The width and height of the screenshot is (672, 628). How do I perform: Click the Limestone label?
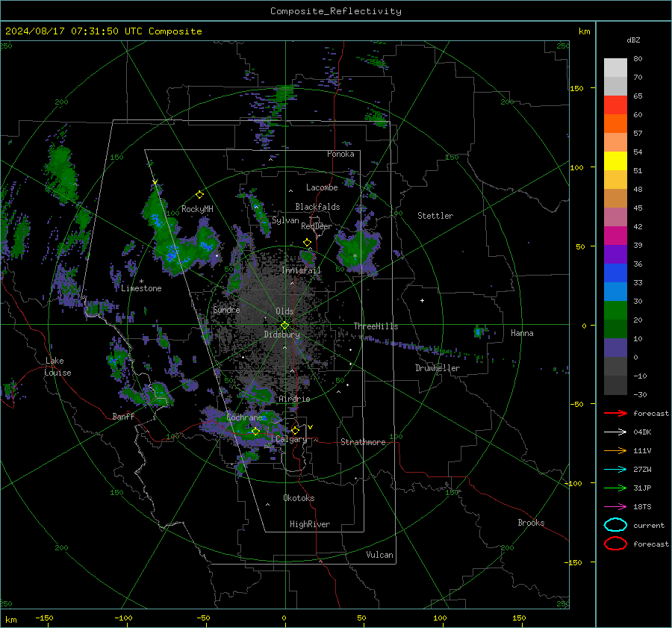click(x=141, y=288)
